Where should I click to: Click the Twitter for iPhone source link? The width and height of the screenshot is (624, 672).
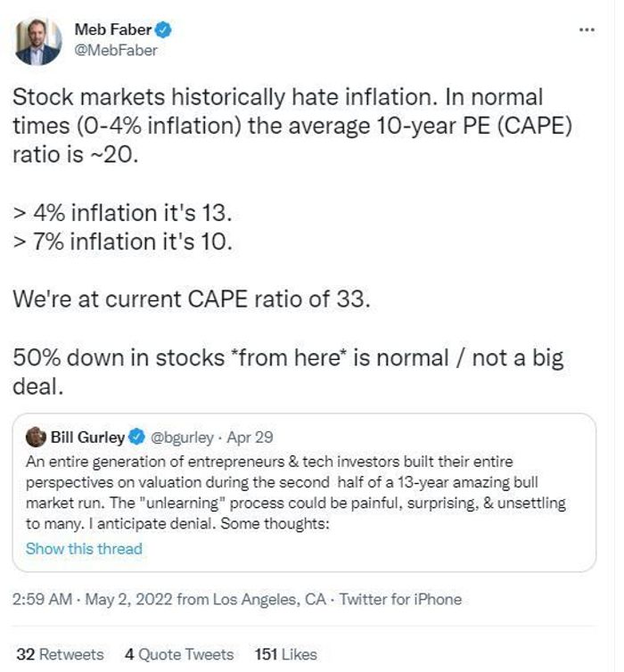point(401,599)
